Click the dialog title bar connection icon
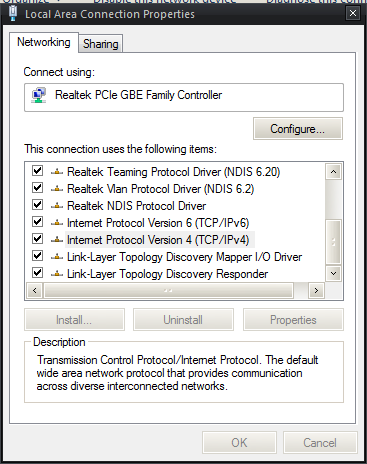 pyautogui.click(x=13, y=13)
